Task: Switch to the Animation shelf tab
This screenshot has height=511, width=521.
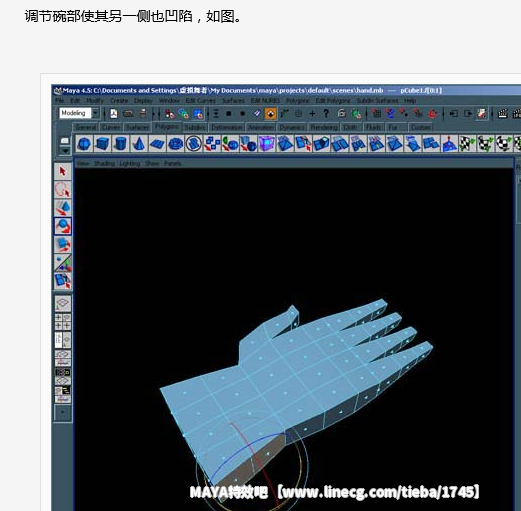Action: (x=261, y=127)
